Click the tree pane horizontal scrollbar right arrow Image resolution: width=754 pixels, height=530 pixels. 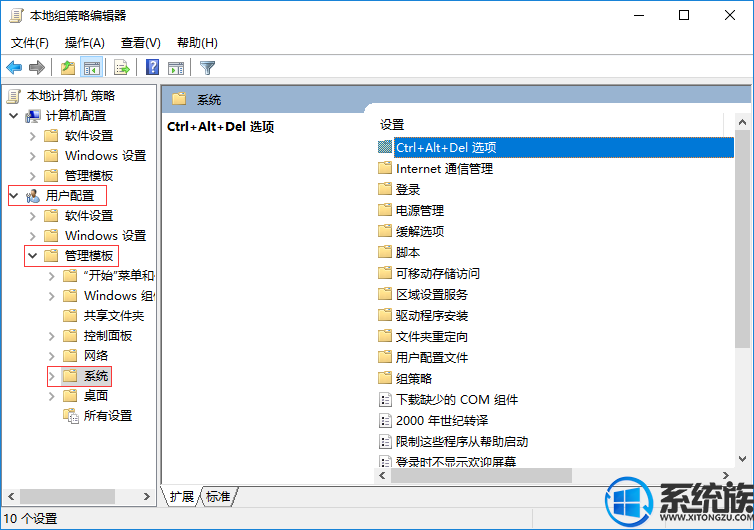click(x=147, y=496)
